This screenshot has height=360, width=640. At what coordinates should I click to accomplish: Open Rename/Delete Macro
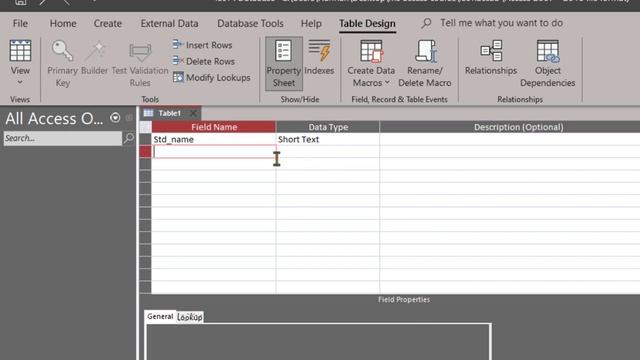(x=425, y=63)
